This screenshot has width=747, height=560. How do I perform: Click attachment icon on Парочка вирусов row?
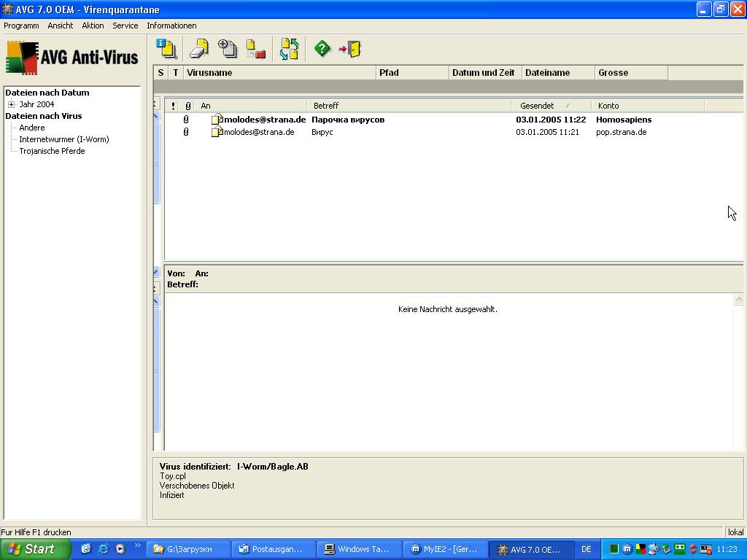pyautogui.click(x=186, y=120)
